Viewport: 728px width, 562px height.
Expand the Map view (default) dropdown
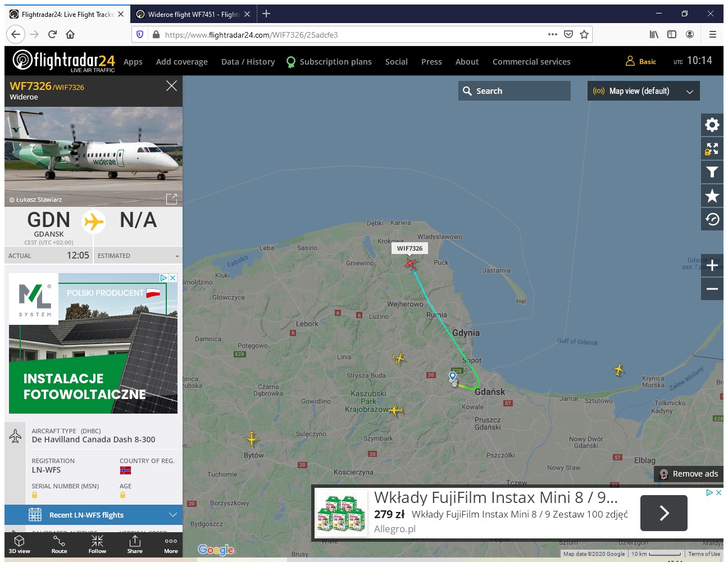pyautogui.click(x=644, y=91)
